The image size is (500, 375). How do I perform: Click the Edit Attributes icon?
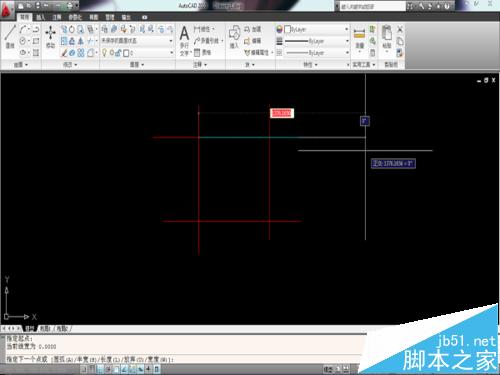257,53
